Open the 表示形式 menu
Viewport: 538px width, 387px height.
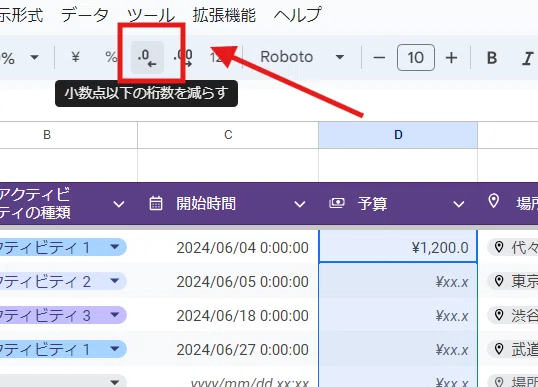point(21,15)
